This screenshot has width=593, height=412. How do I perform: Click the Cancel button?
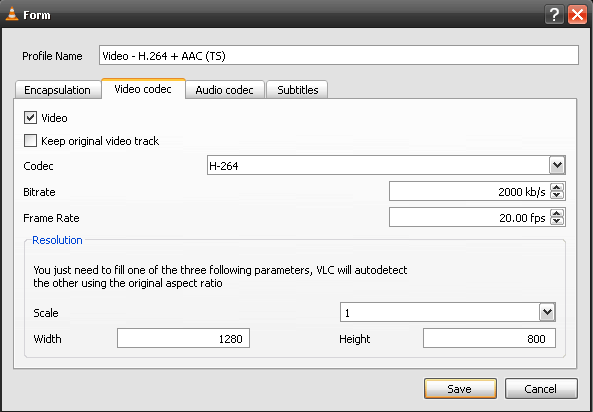[x=541, y=389]
